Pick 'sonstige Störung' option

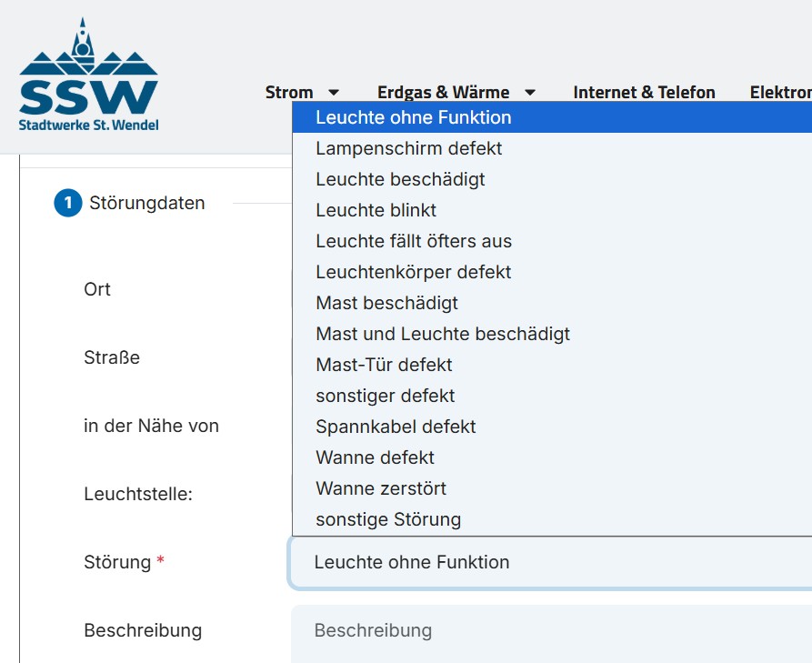(x=388, y=519)
